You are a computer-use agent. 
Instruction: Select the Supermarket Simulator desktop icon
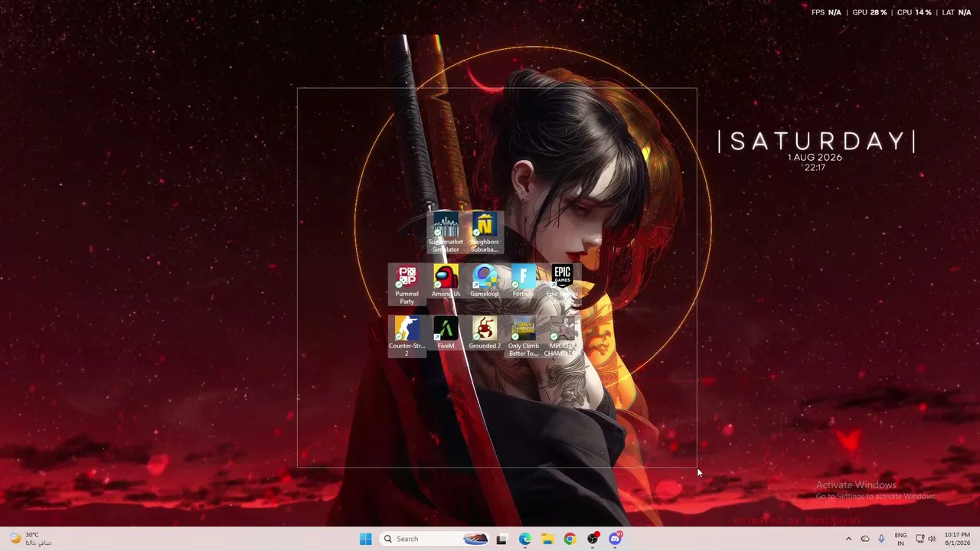point(446,233)
